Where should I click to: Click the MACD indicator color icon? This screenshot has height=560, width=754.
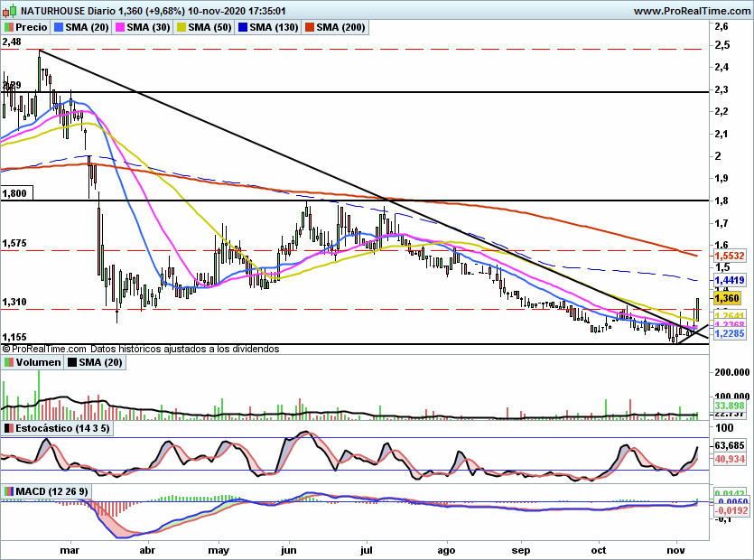coord(9,491)
